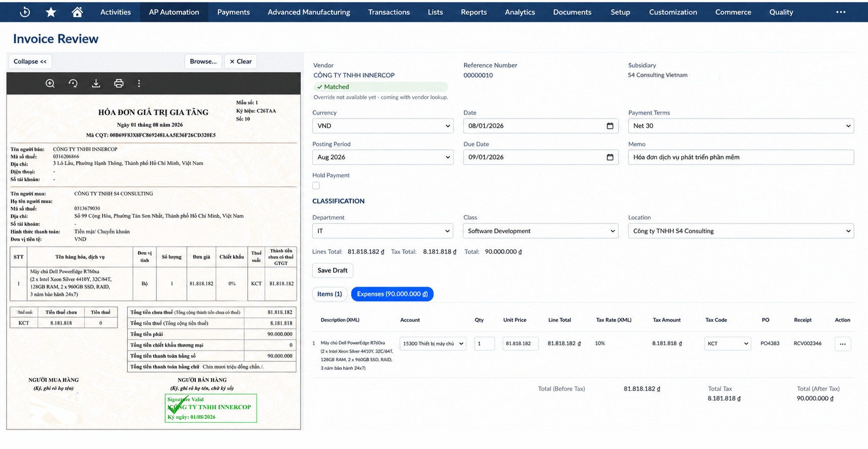
Task: Expand the Posting Period Aug 2026 dropdown
Action: (x=383, y=157)
